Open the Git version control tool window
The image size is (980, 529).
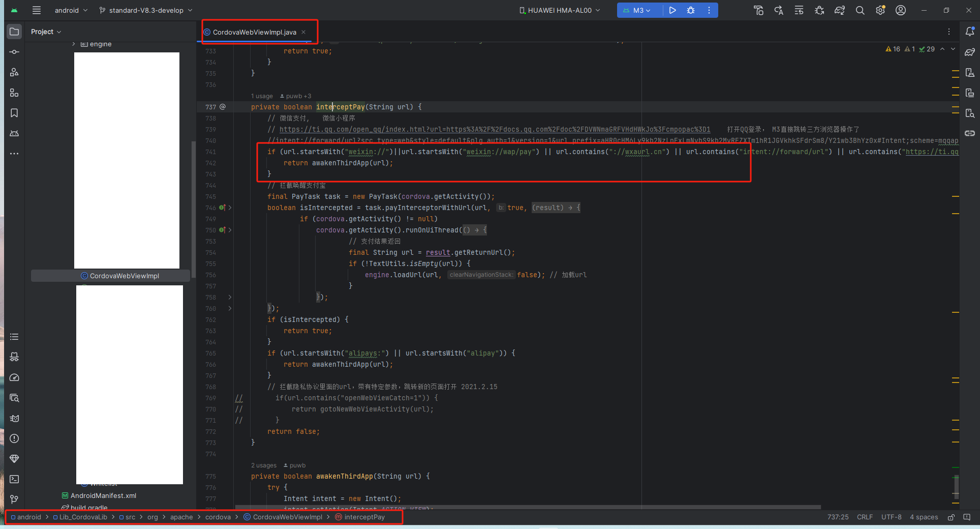click(x=14, y=499)
